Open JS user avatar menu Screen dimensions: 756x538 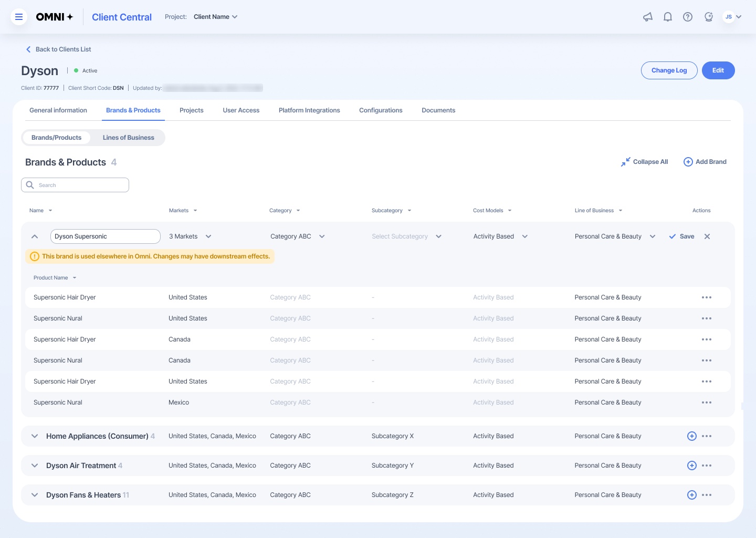(733, 17)
